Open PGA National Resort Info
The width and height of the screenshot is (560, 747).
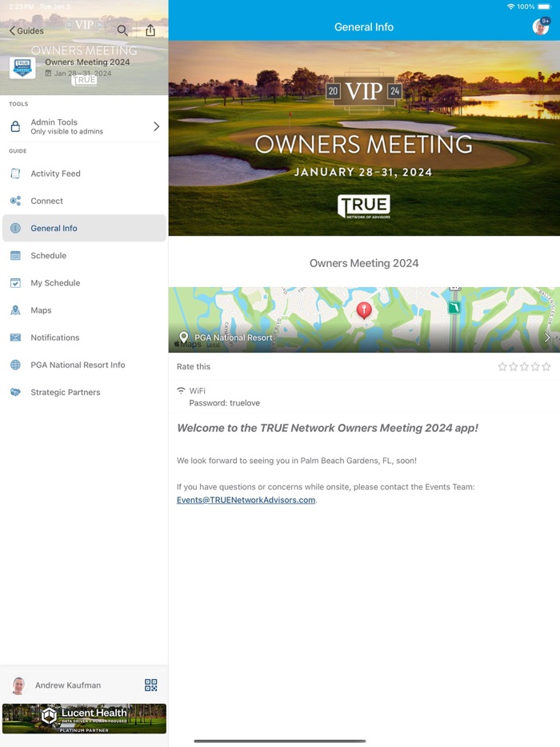84,365
